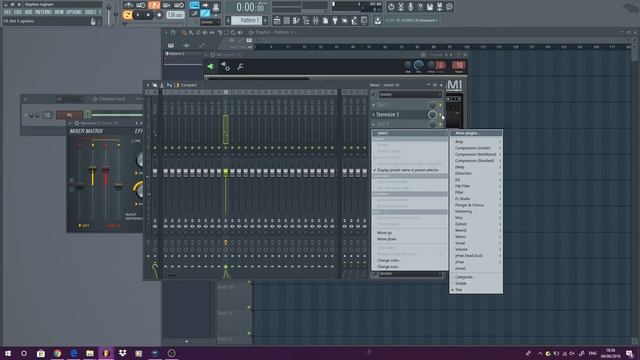The width and height of the screenshot is (640, 360).
Task: Open Windows Start menu
Action: [x=8, y=353]
